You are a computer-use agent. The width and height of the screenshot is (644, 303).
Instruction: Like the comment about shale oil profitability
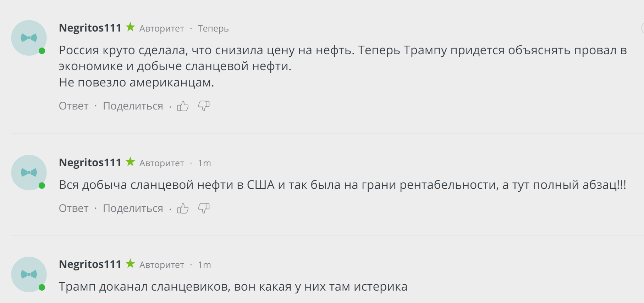click(183, 208)
